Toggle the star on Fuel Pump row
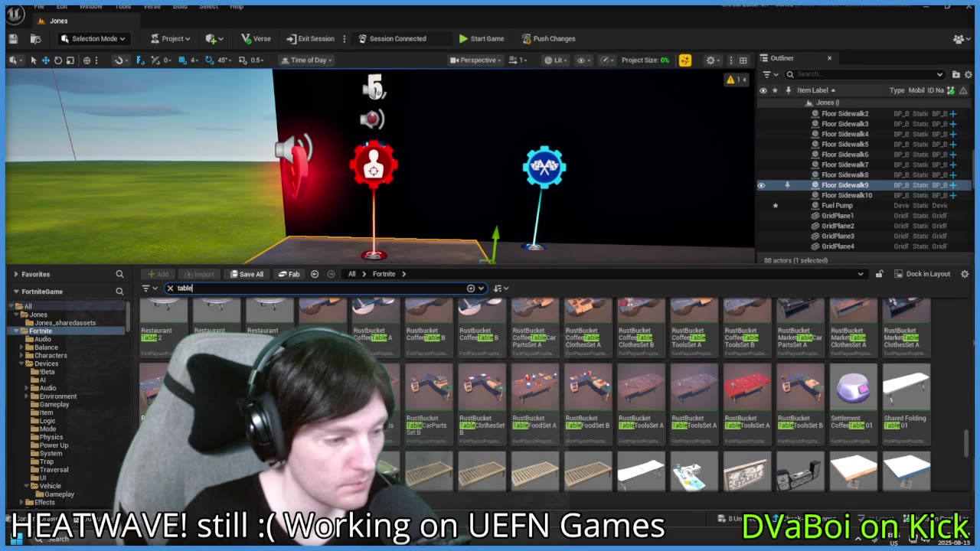The height and width of the screenshot is (551, 980). (775, 205)
